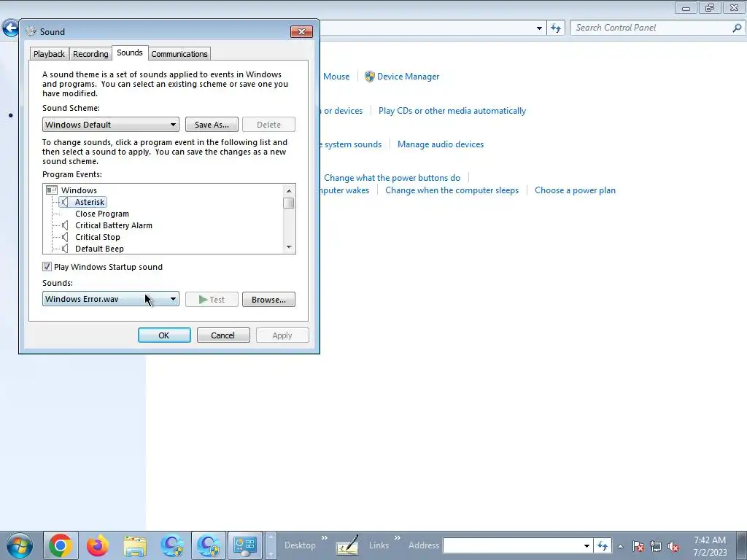Click the Action Center flag tray icon
Screen dimensions: 747x560
click(x=638, y=546)
